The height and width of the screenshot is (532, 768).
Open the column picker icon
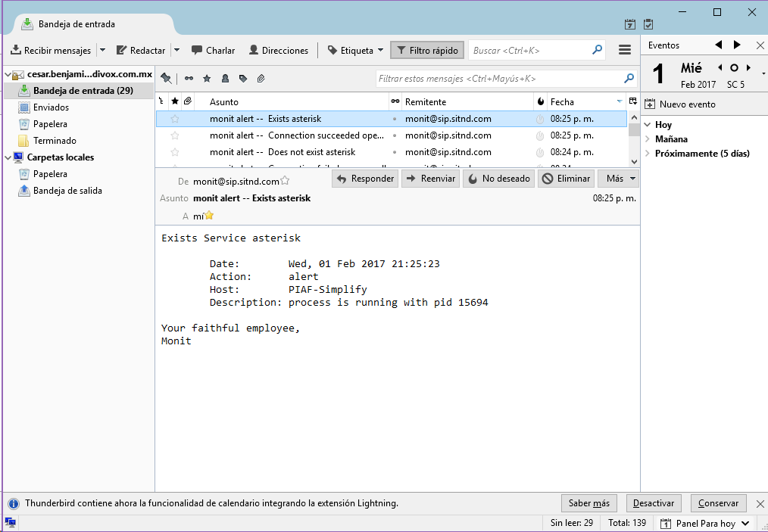(633, 101)
